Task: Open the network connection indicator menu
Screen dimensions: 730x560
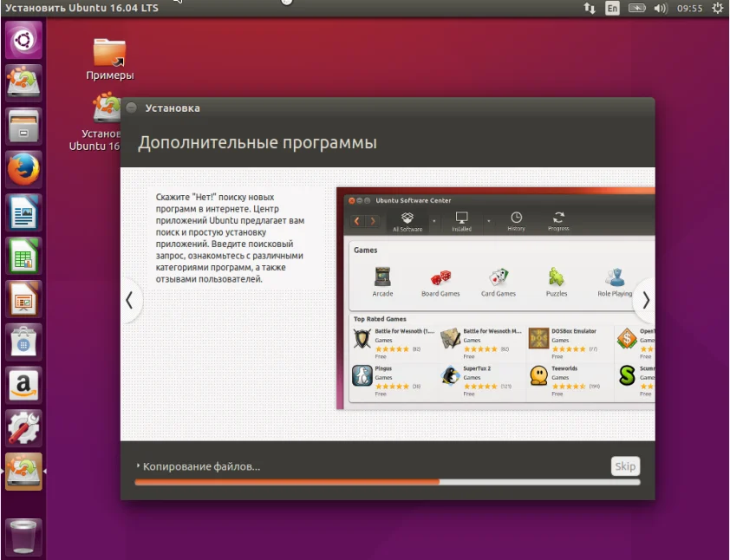Action: (590, 8)
